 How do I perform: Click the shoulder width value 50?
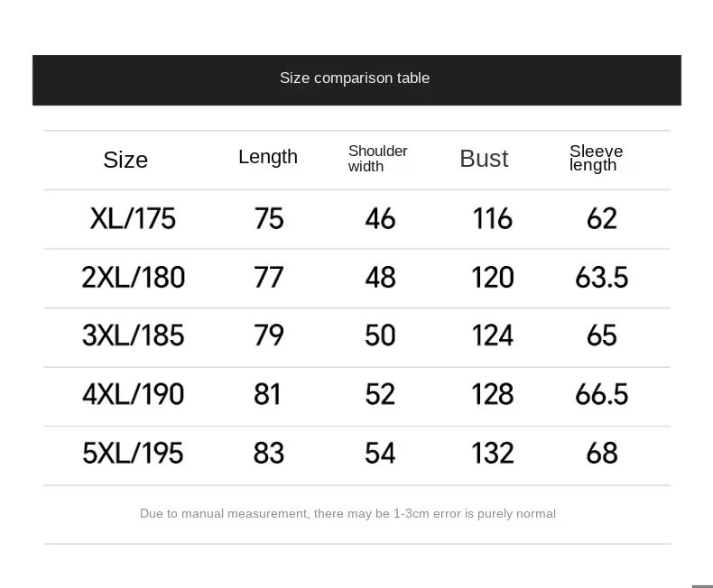380,336
